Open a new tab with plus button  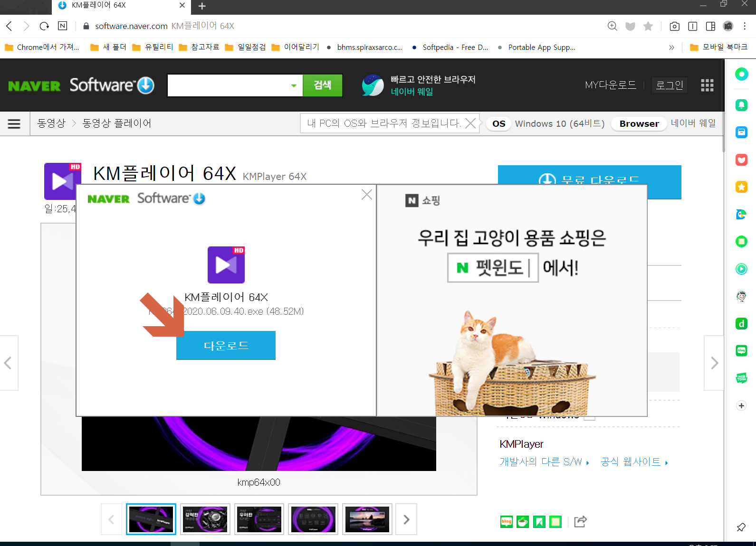tap(202, 6)
